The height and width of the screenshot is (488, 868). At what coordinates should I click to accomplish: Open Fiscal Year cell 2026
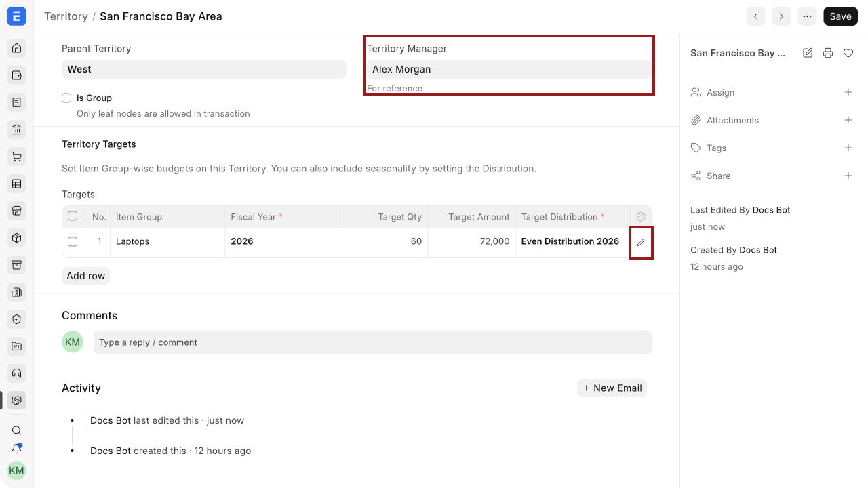pyautogui.click(x=282, y=241)
